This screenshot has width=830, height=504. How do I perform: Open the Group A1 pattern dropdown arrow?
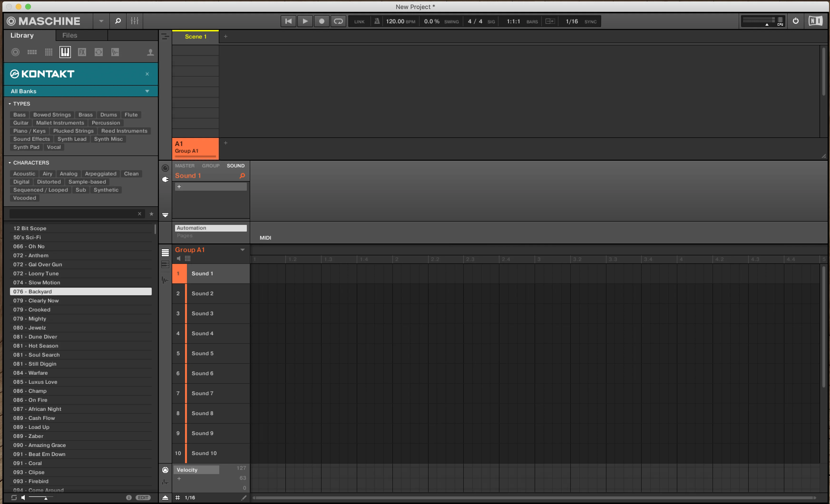coord(243,250)
